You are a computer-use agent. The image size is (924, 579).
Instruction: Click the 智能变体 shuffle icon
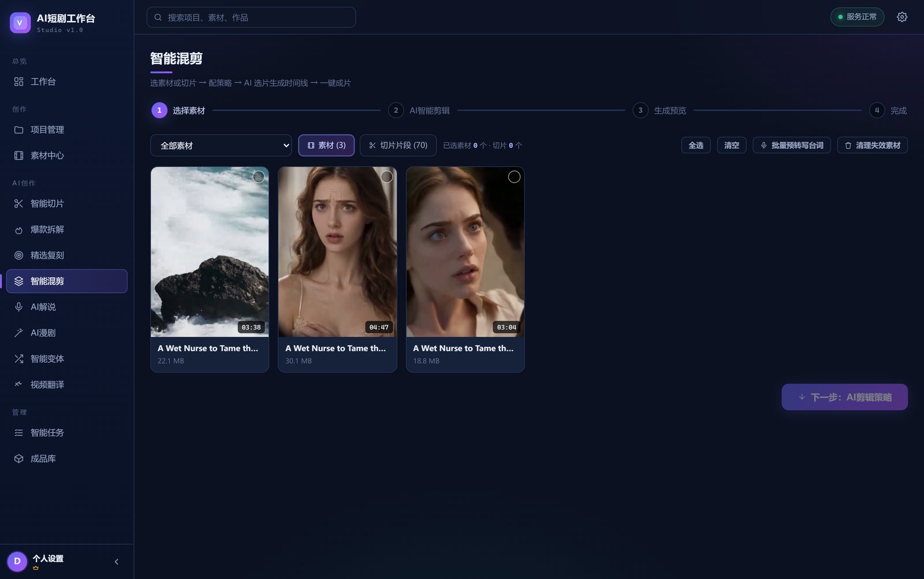pyautogui.click(x=18, y=359)
